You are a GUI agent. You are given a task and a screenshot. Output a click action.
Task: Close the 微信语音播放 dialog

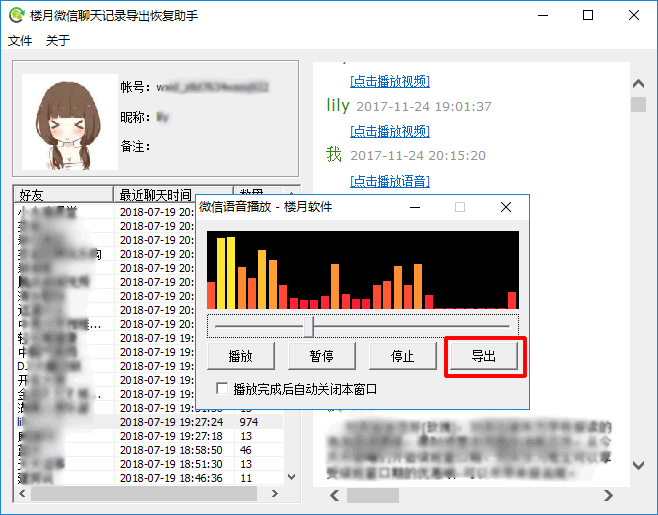click(x=506, y=207)
